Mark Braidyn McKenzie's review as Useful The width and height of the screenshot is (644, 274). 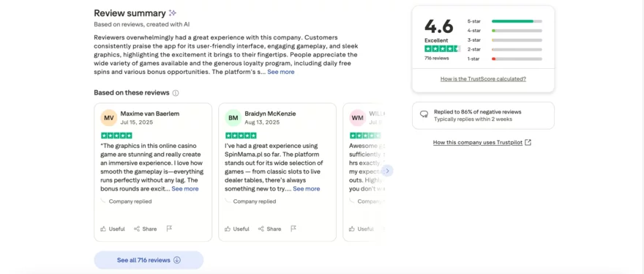pos(237,229)
